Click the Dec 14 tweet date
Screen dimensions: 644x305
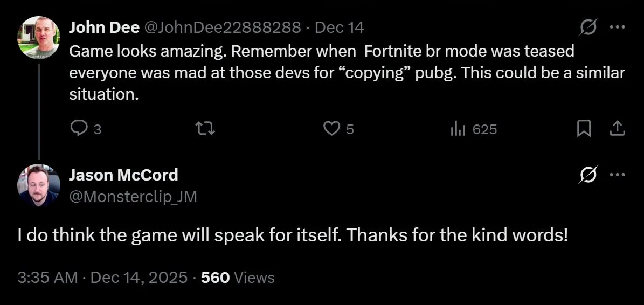pyautogui.click(x=339, y=27)
